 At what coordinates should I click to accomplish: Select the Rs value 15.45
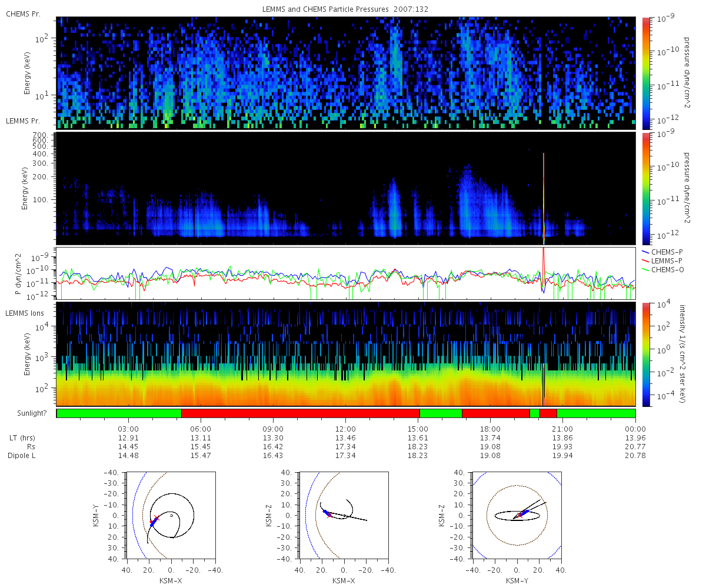click(201, 447)
